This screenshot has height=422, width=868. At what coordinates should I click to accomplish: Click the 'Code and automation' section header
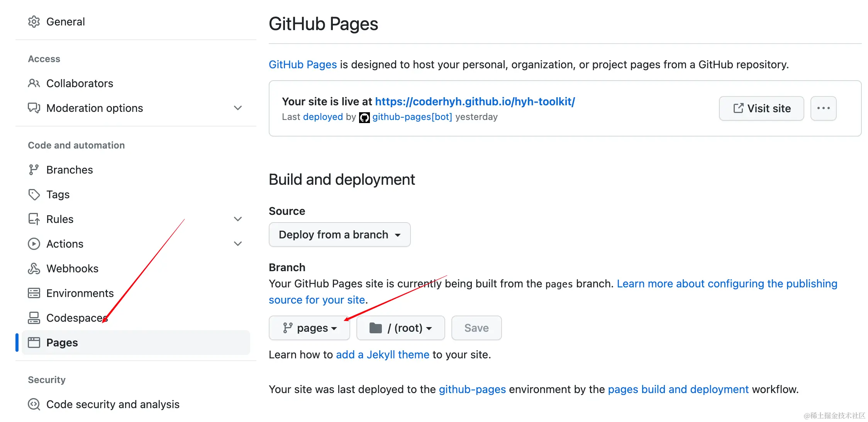coord(76,145)
